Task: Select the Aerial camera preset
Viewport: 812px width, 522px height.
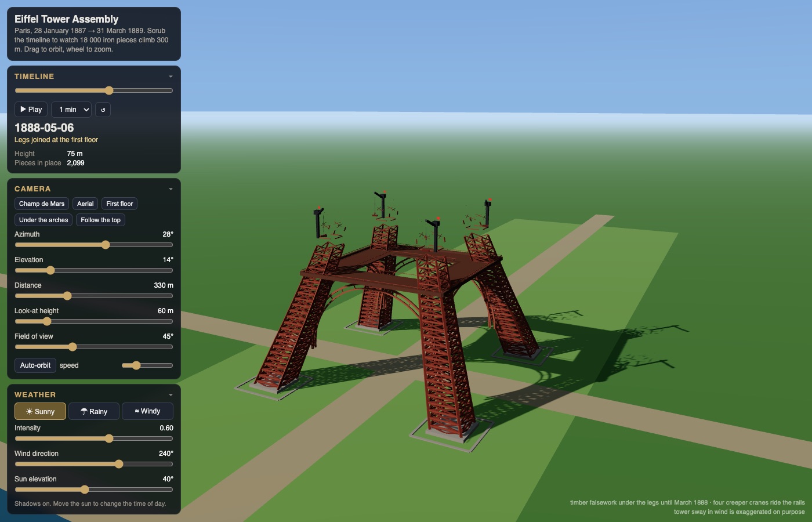Action: click(x=85, y=204)
